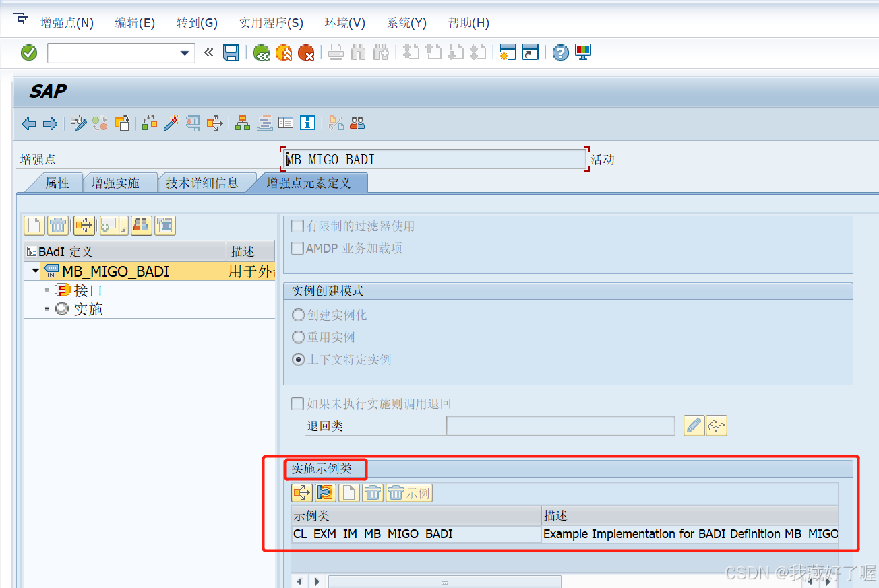Open the 编辑(E) menu
879x588 pixels.
(135, 22)
